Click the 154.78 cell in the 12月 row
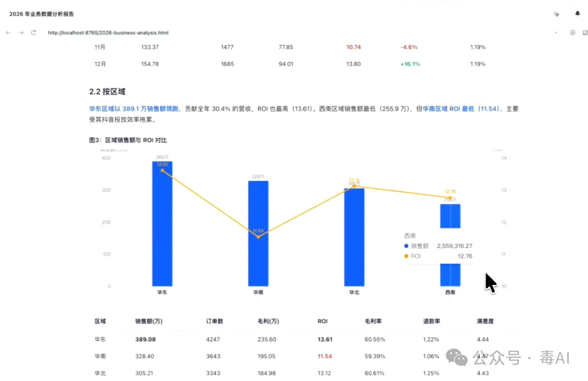Screen dimensions: 588x381 tap(150, 64)
